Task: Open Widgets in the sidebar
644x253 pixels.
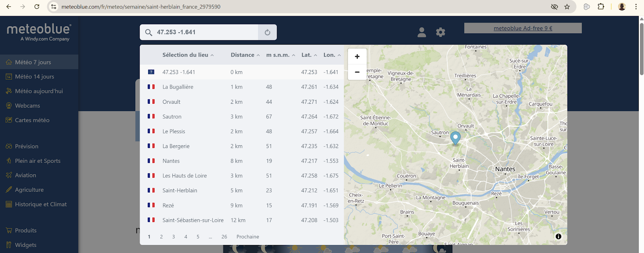Action: (x=39, y=245)
